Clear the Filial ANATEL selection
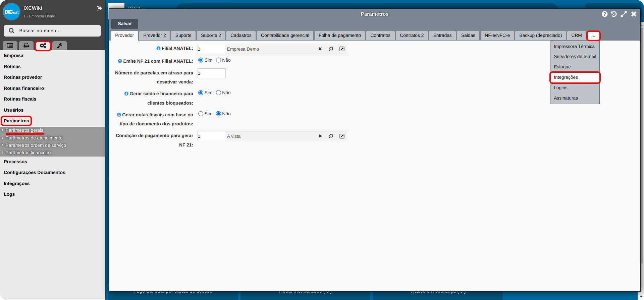Screen dimensions: 644x300 pyautogui.click(x=320, y=49)
